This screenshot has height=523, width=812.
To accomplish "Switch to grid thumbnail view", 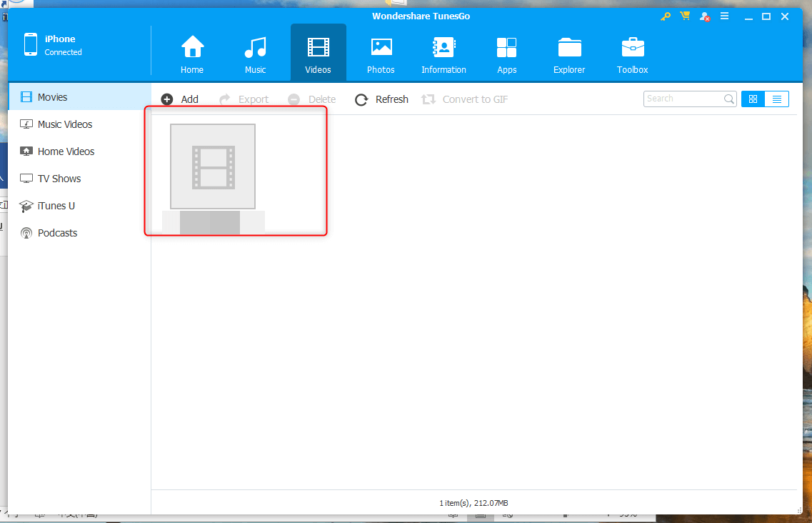I will (x=753, y=99).
